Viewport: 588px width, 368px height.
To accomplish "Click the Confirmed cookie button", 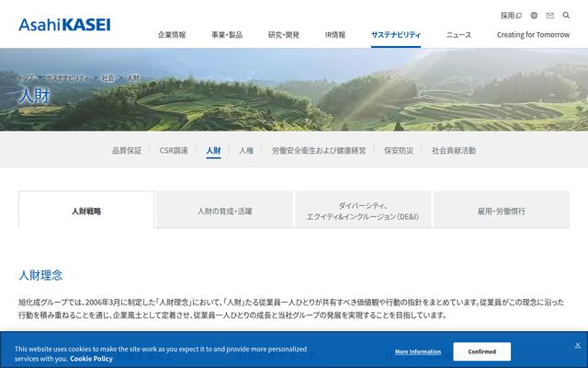I will pyautogui.click(x=481, y=351).
